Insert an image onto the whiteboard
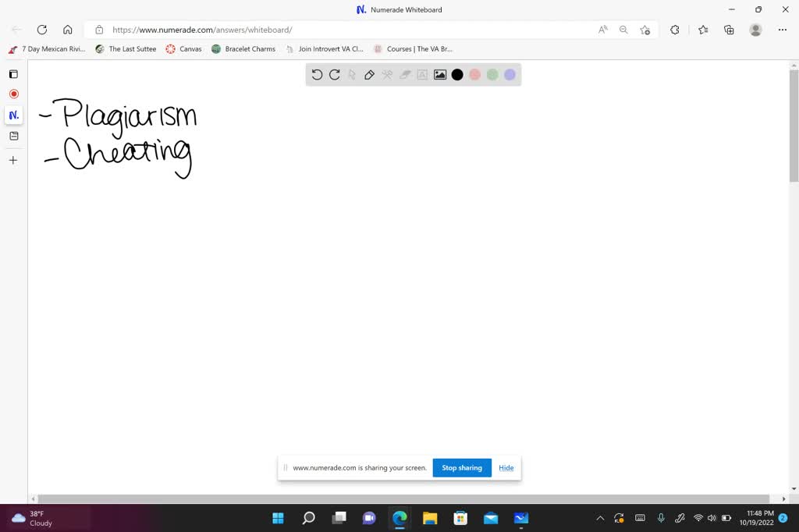Image resolution: width=799 pixels, height=532 pixels. tap(440, 75)
